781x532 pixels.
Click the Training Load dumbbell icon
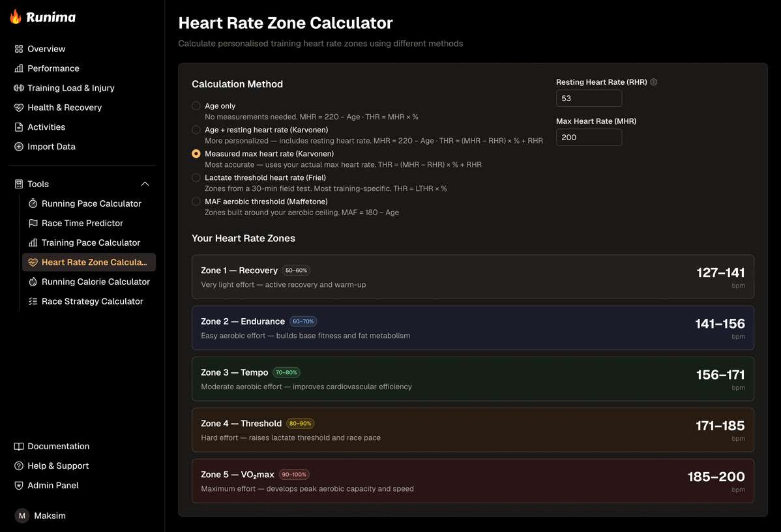point(19,87)
